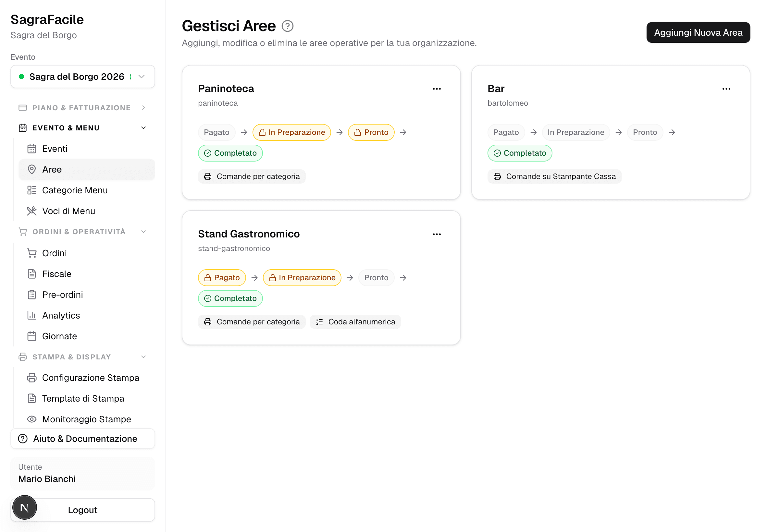Click the Logout button

pyautogui.click(x=83, y=510)
